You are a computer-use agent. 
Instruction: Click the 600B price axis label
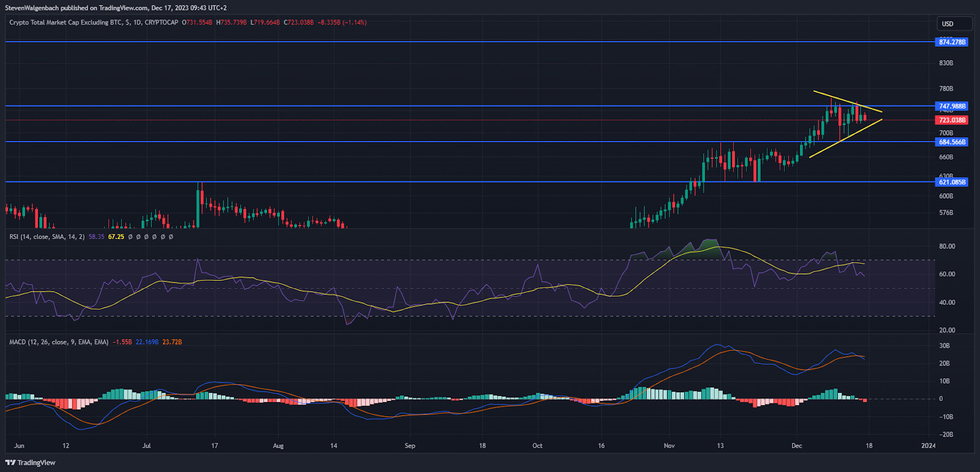click(946, 196)
